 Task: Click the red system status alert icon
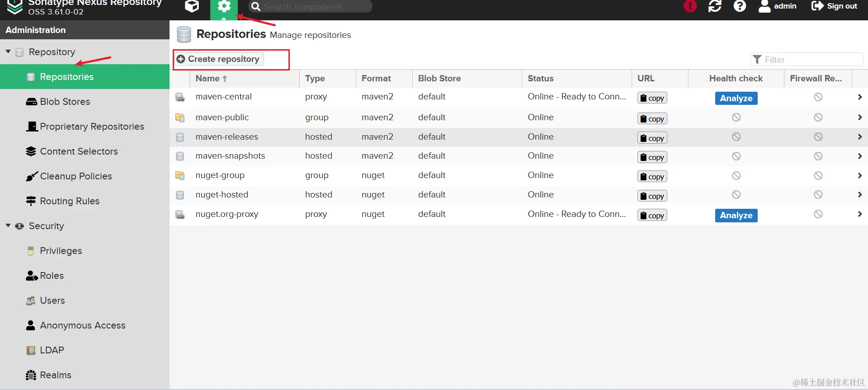pyautogui.click(x=690, y=6)
